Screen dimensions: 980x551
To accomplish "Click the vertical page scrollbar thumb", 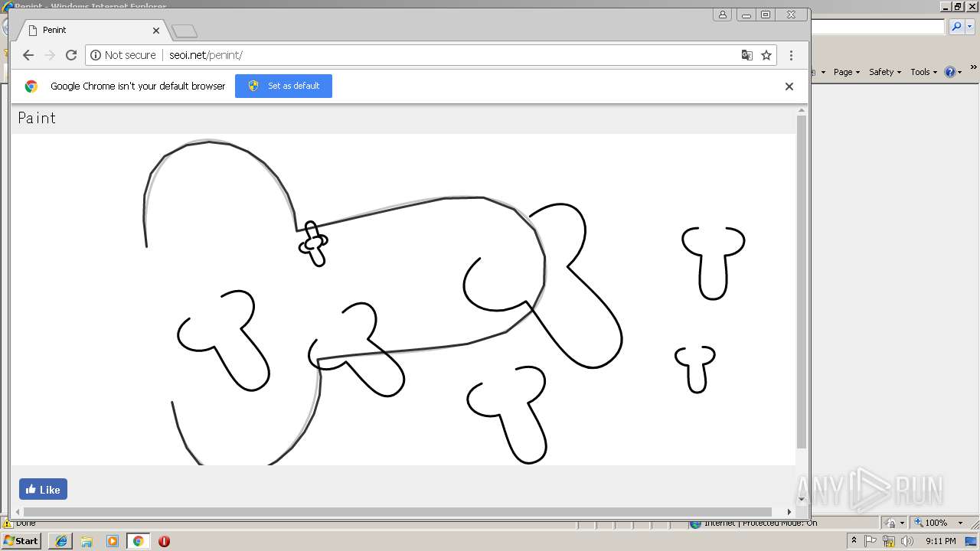I will coord(802,282).
